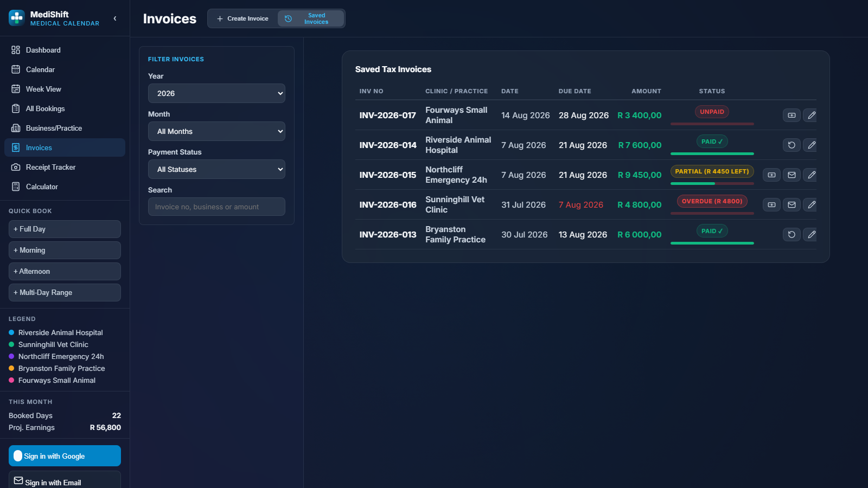Collapse the sidebar with the chevron arrow

pyautogui.click(x=115, y=18)
